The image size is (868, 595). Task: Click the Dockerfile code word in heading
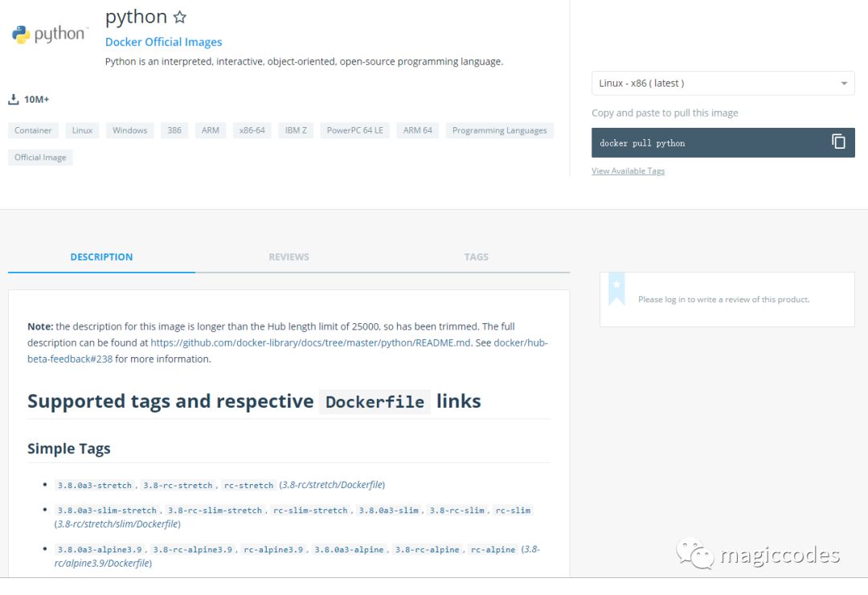(375, 402)
